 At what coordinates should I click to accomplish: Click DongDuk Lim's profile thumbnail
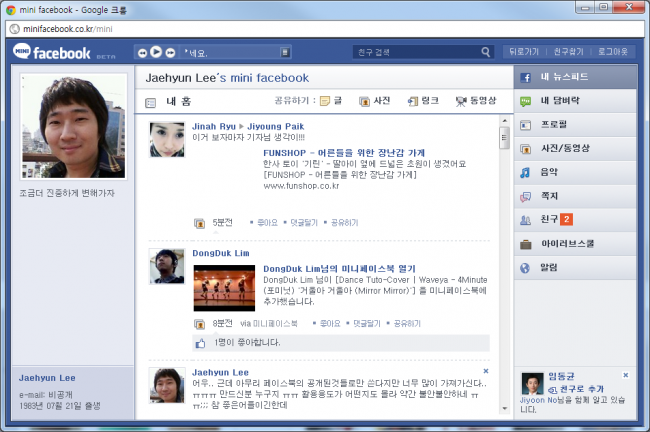point(167,266)
